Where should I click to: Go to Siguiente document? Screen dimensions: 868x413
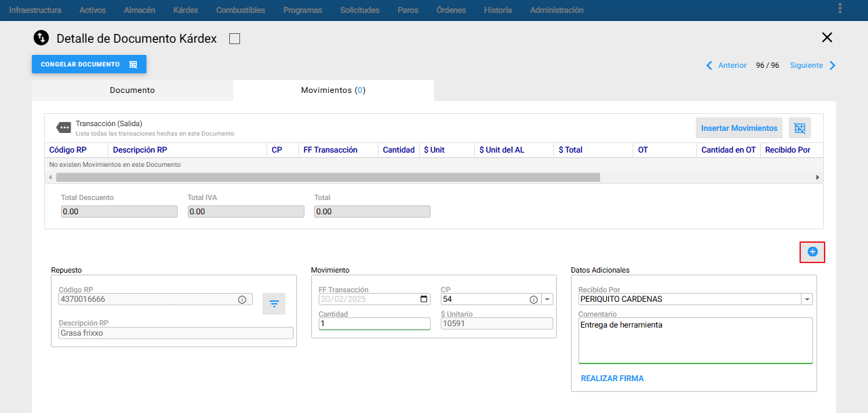[806, 66]
